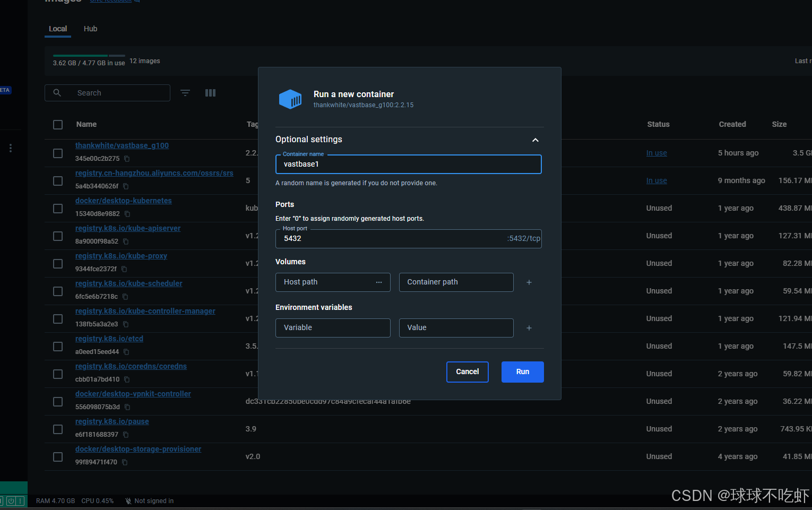Focus the images Search box
This screenshot has width=812, height=510.
click(107, 93)
